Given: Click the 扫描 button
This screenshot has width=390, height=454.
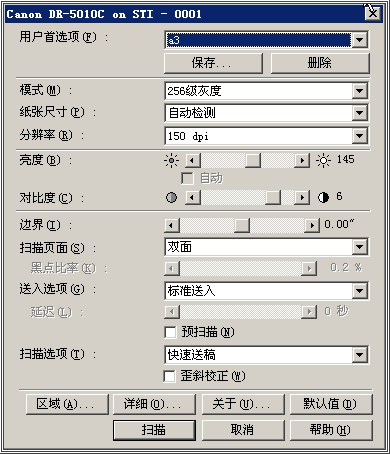Looking at the screenshot, I should pos(154,430).
